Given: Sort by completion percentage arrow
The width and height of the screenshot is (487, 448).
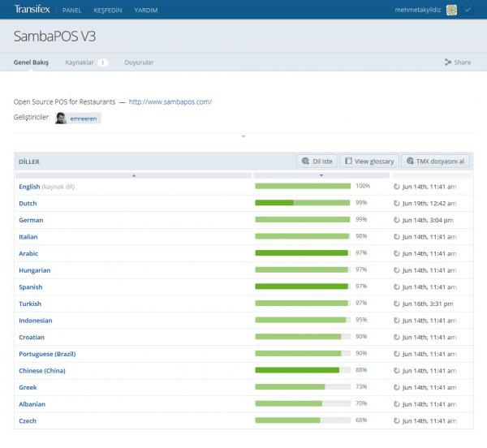Looking at the screenshot, I should (321, 175).
